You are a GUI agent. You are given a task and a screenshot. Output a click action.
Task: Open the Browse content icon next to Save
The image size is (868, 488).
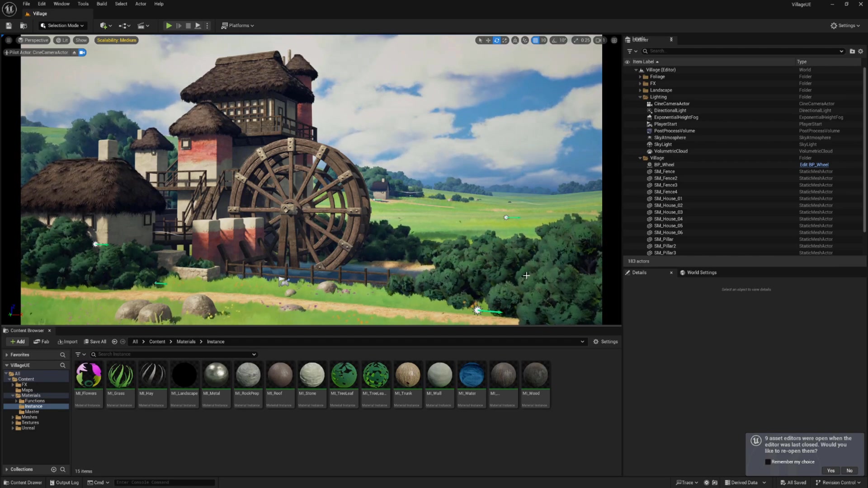(24, 26)
